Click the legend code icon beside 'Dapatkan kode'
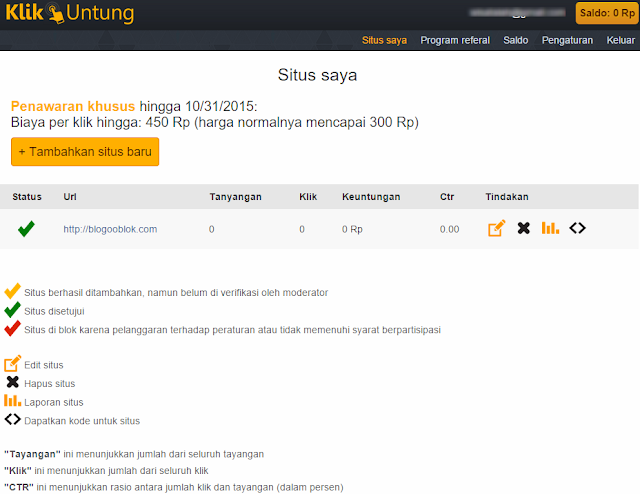This screenshot has width=640, height=494. pyautogui.click(x=13, y=419)
